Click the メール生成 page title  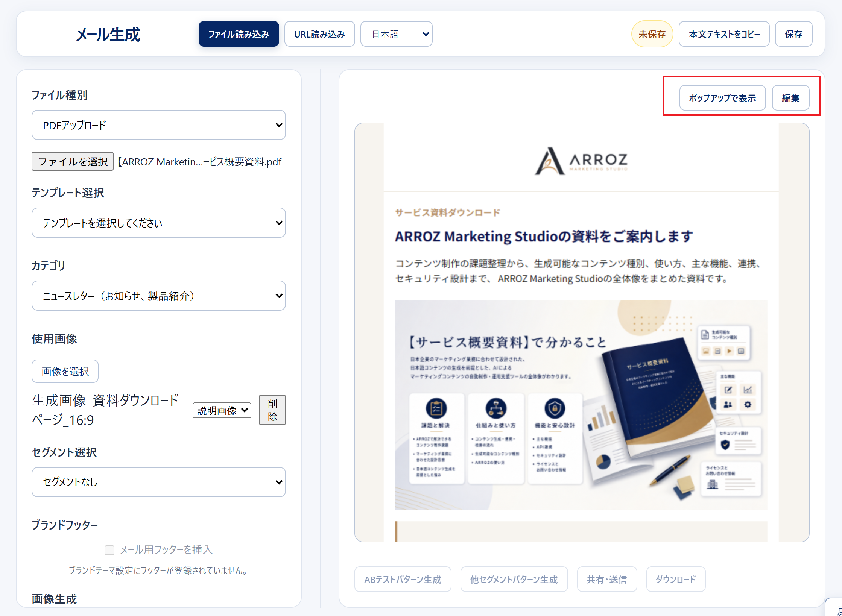pyautogui.click(x=108, y=34)
